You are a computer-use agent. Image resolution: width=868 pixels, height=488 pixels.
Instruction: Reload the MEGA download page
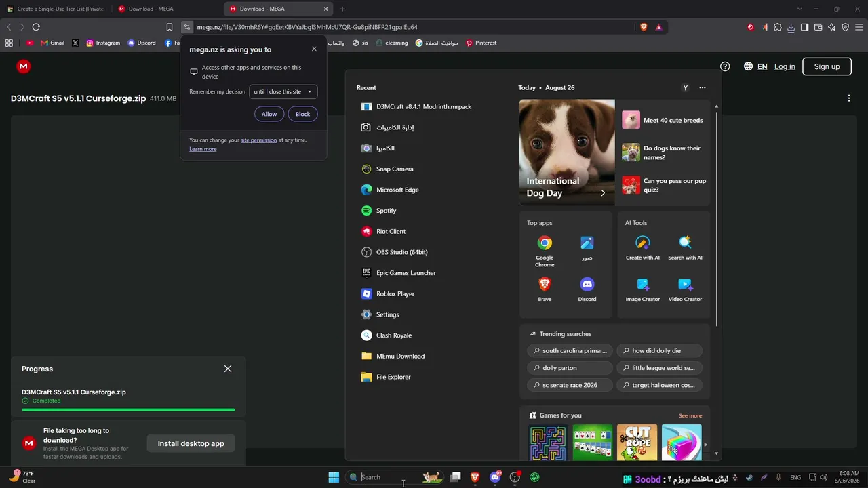[36, 27]
